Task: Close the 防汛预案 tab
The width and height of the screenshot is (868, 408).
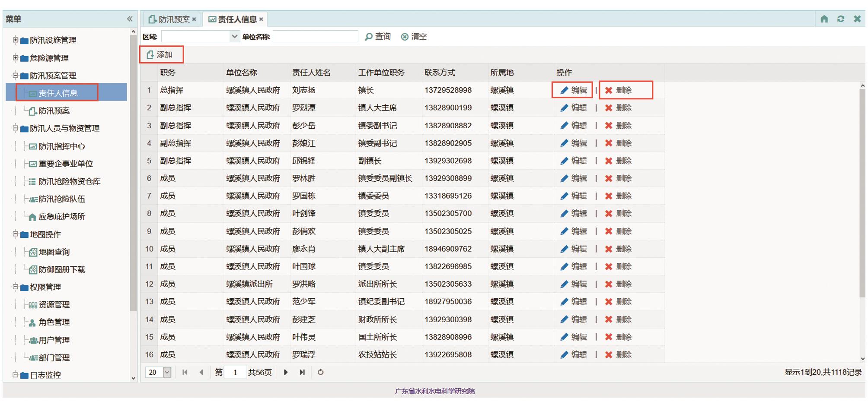Action: click(194, 19)
